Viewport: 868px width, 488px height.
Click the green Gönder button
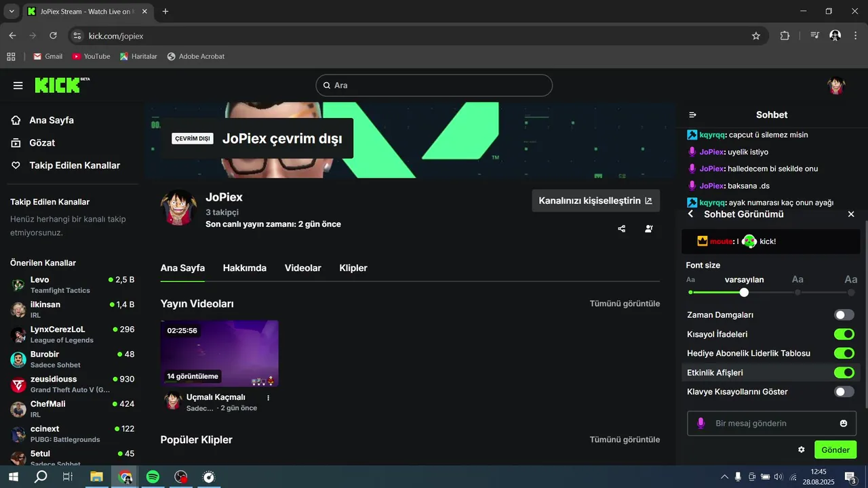(835, 450)
